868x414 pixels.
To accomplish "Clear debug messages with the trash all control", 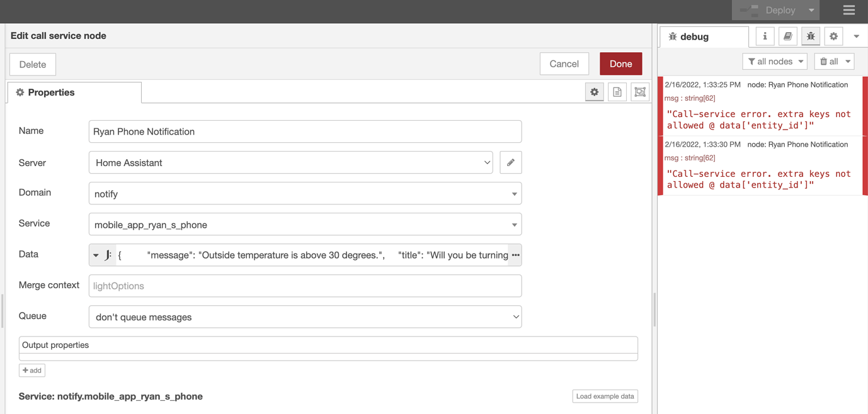I will coord(834,61).
